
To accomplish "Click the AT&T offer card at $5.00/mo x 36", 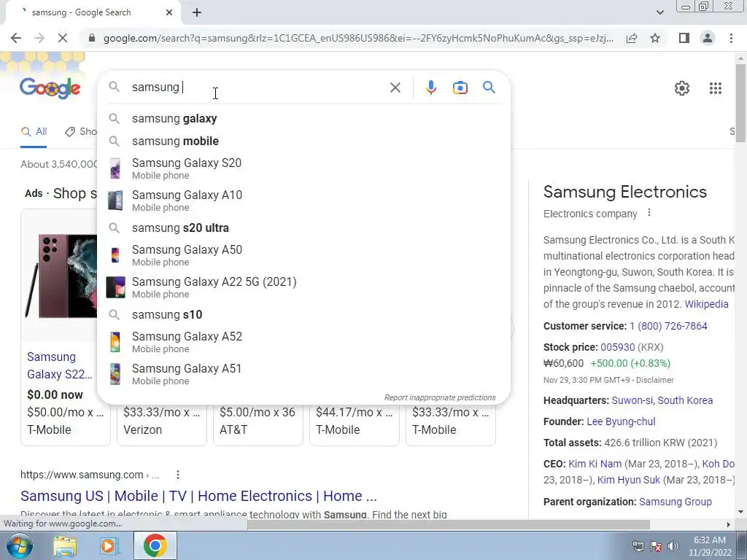I will (x=258, y=425).
